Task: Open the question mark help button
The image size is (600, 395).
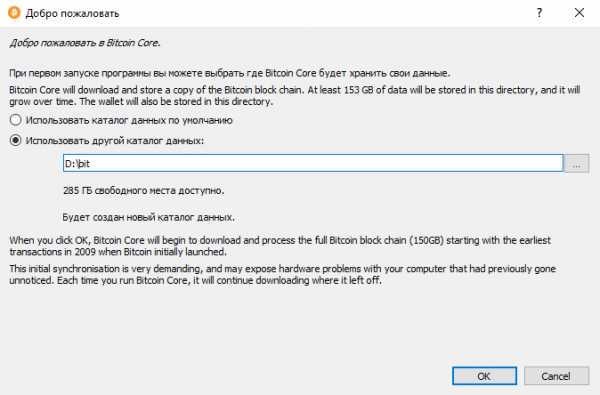Action: 539,13
